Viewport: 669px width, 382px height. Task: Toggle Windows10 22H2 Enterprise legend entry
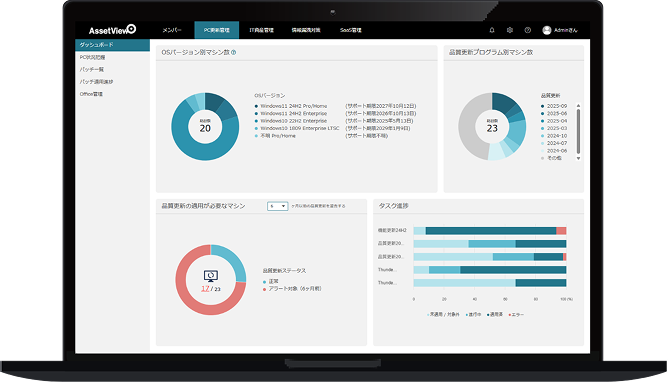(x=291, y=121)
